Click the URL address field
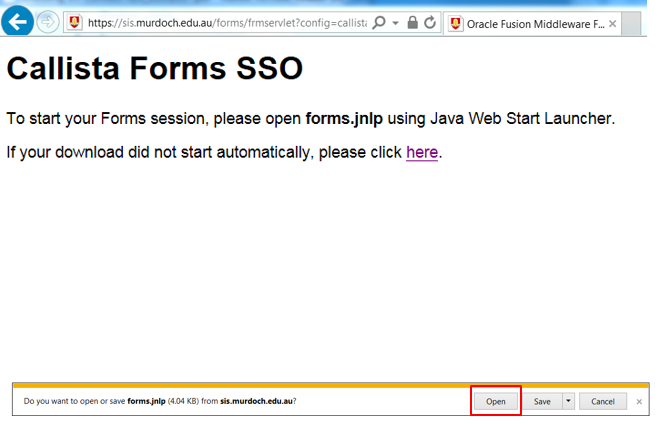Screen dimensions: 661x425 click(225, 22)
